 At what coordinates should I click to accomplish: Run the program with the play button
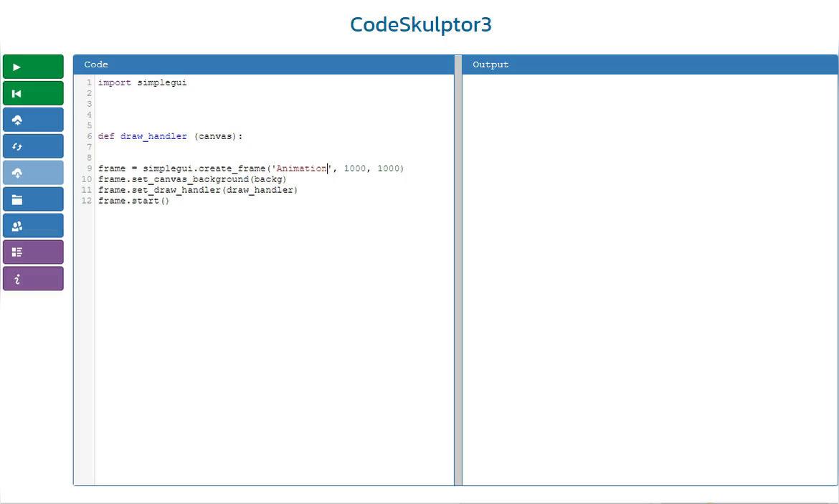[33, 67]
